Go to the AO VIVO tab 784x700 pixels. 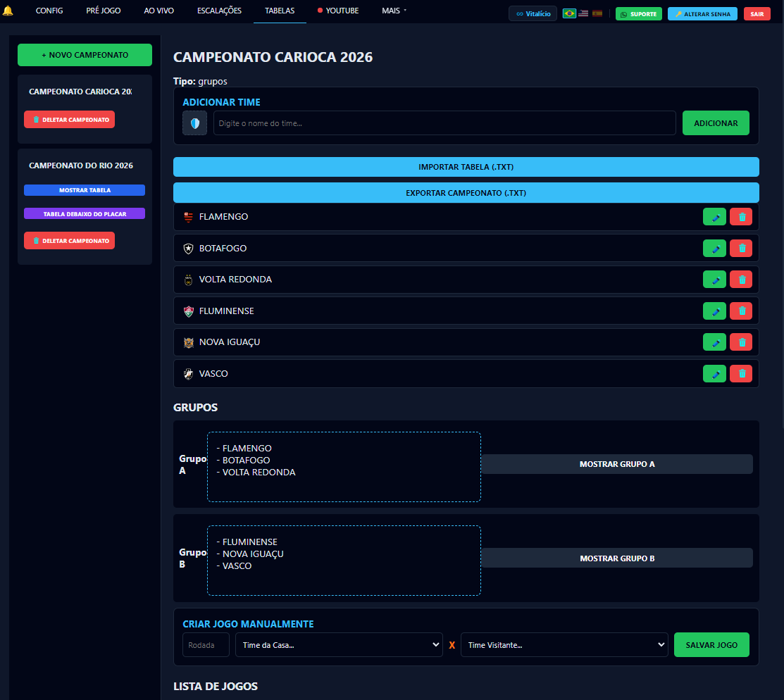159,11
